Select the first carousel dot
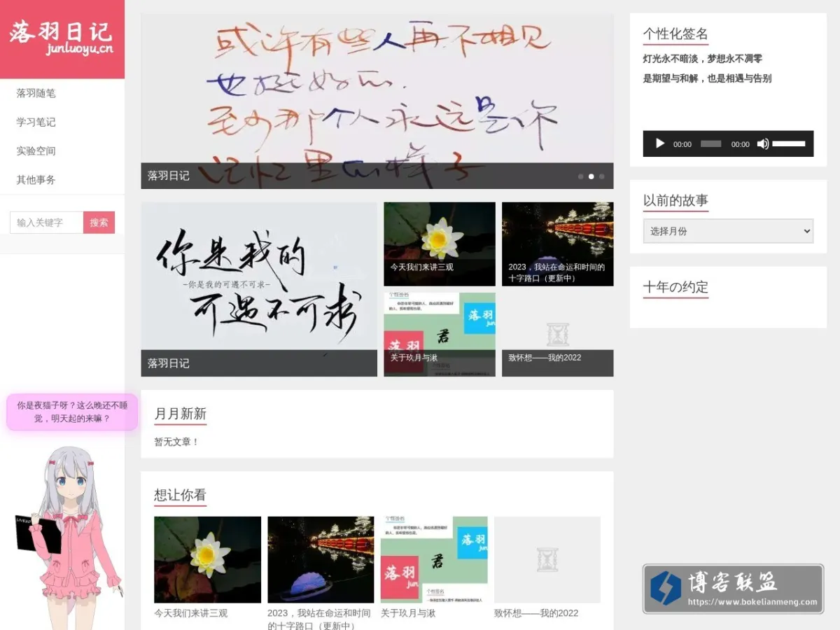 click(x=580, y=176)
